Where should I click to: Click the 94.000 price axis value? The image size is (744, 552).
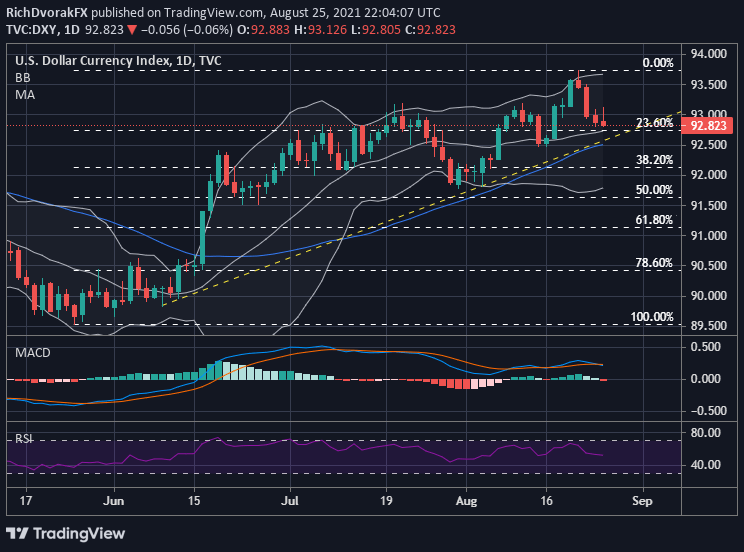pos(708,54)
